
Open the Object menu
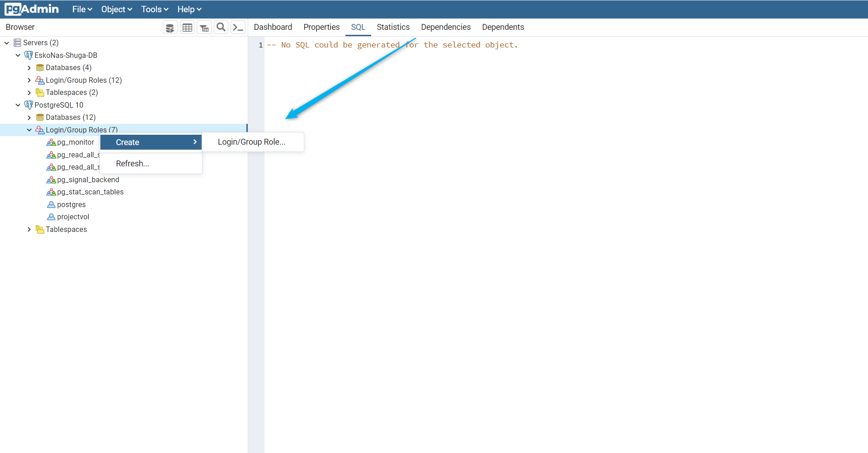click(116, 9)
